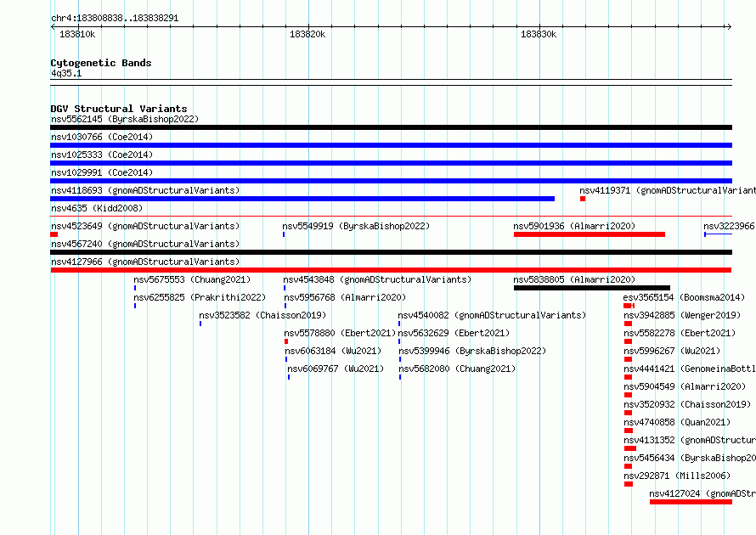Click the red bar under nsv4127024
Screen dimensions: 756x535
pos(691,502)
